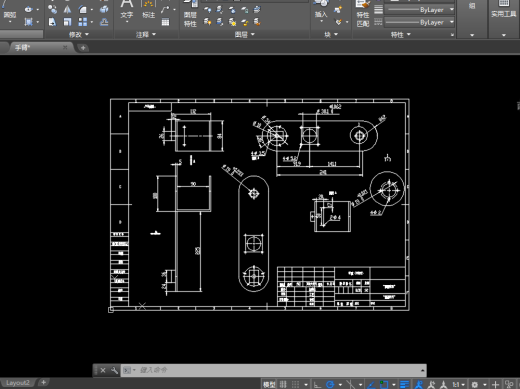This screenshot has width=520, height=389.
Task: Toggle the drawing grid display
Action: 283,384
